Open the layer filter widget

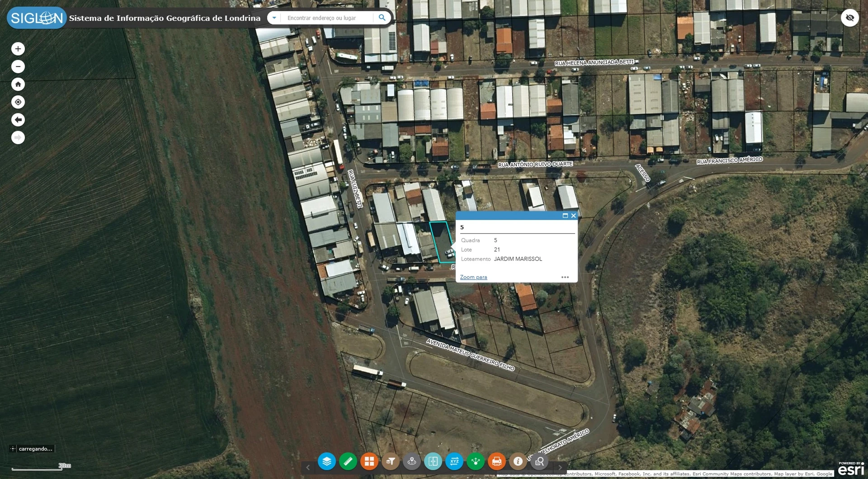[391, 461]
